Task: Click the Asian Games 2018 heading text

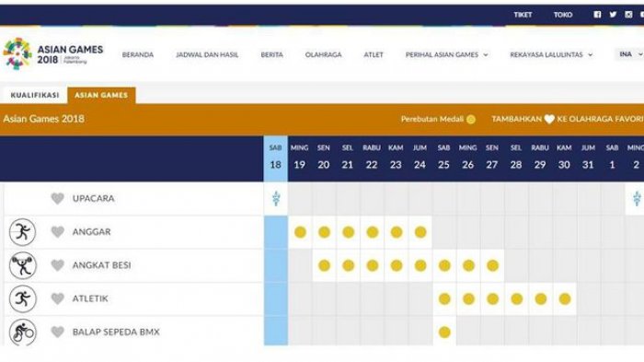Action: coord(43,119)
